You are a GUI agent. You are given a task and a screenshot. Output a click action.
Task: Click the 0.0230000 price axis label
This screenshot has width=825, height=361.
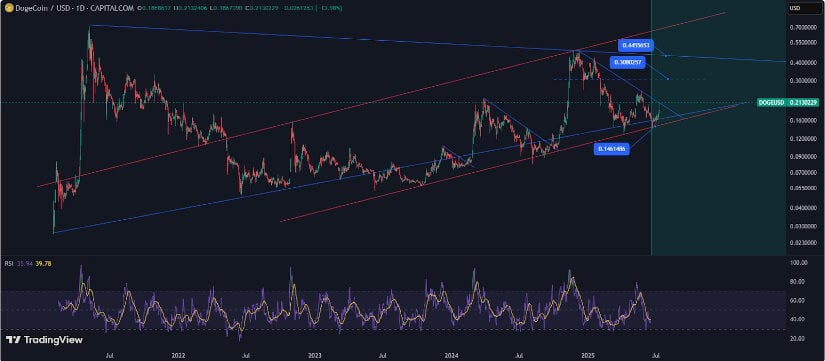[x=802, y=243]
